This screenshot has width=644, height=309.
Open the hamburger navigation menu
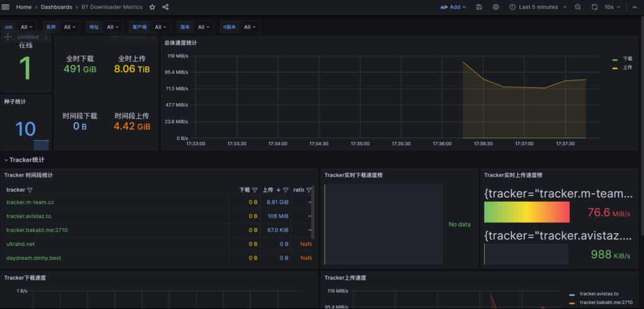click(6, 7)
